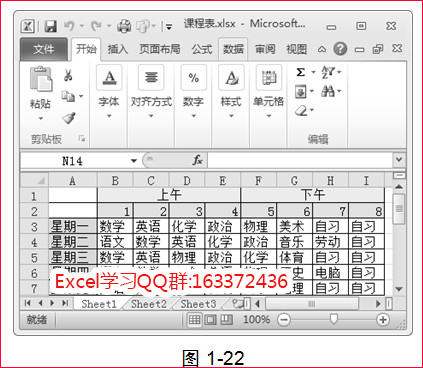The image size is (423, 368).
Task: Click the zoom in plus button
Action: click(383, 320)
